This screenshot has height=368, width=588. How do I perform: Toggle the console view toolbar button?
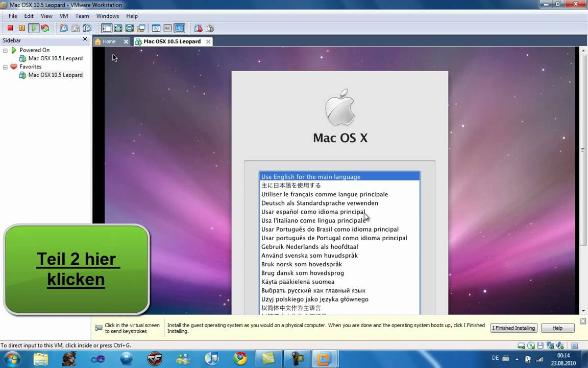point(180,28)
